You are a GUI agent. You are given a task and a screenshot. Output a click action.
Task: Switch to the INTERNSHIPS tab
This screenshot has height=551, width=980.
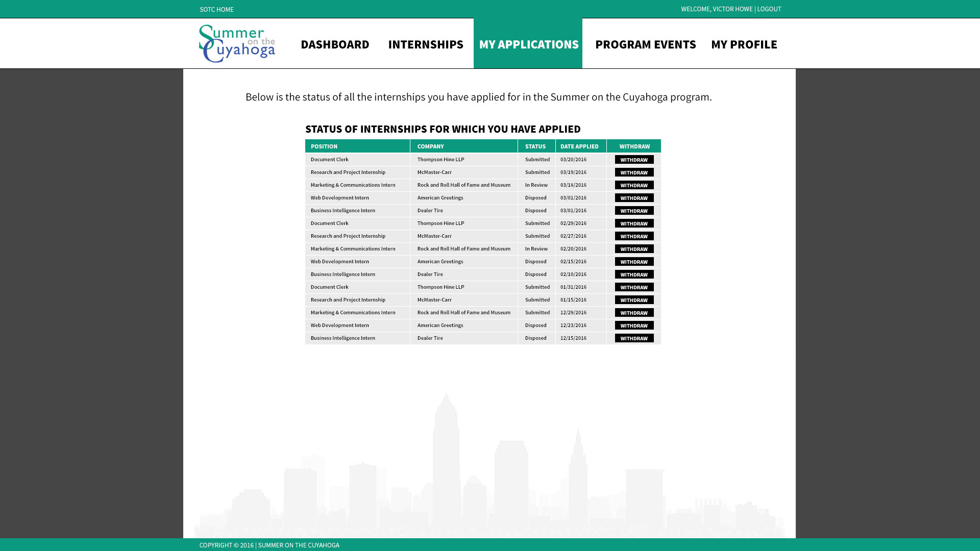[425, 44]
